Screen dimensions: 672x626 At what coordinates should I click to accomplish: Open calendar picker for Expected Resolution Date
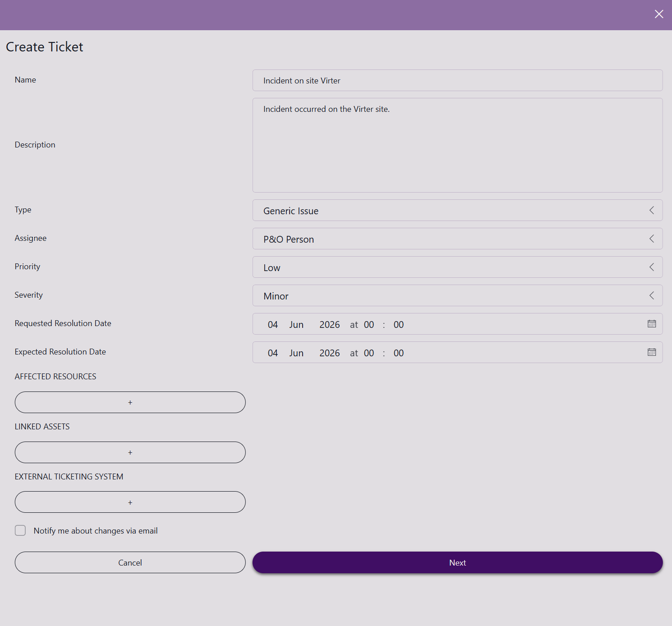tap(652, 352)
